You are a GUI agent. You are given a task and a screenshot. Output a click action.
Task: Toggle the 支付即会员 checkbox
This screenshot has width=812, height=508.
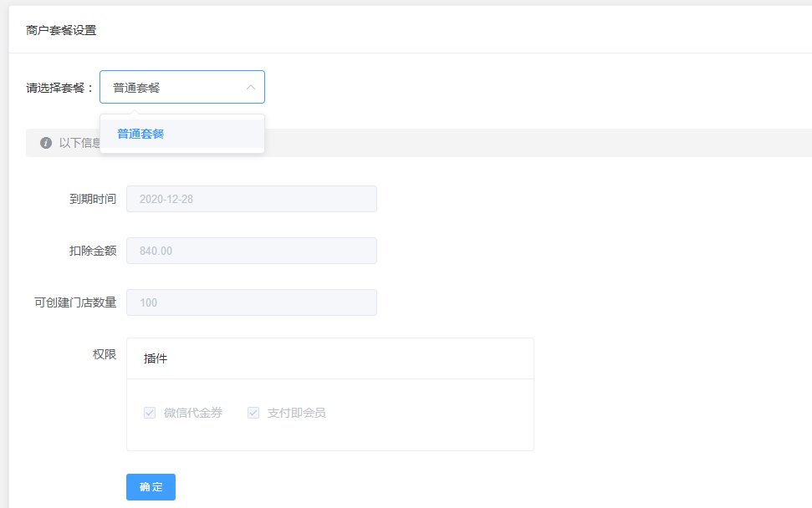pyautogui.click(x=253, y=413)
